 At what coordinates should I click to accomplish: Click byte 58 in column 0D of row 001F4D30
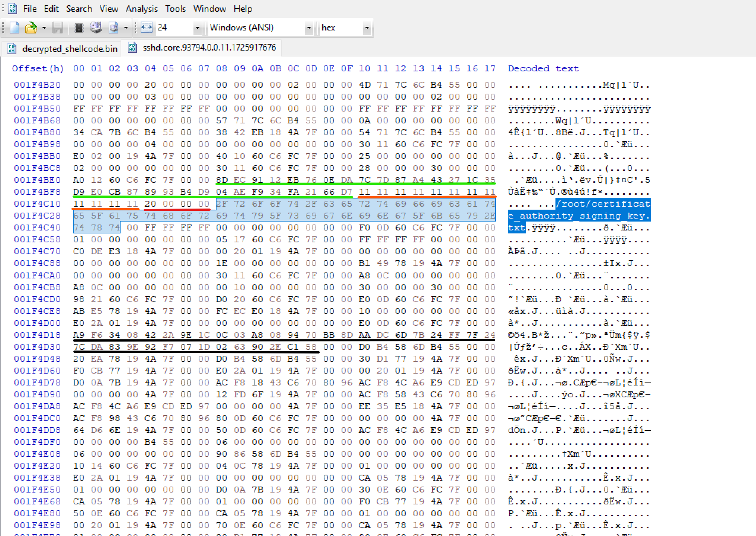[x=311, y=347]
